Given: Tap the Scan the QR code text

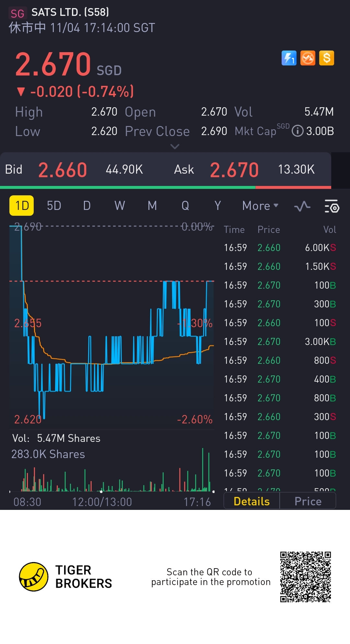Looking at the screenshot, I should [211, 577].
